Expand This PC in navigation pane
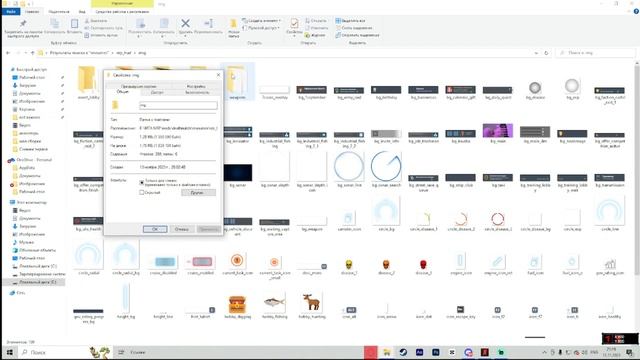 click(x=29, y=202)
